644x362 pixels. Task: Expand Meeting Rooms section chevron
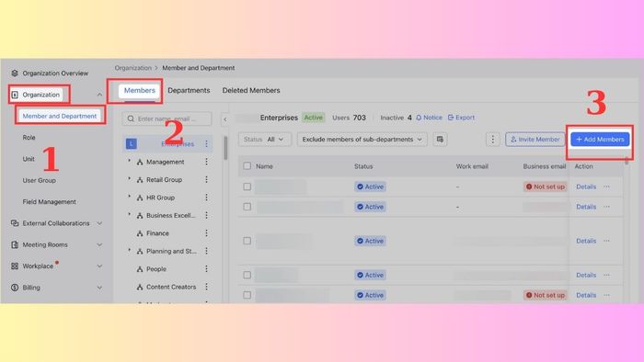pyautogui.click(x=99, y=244)
